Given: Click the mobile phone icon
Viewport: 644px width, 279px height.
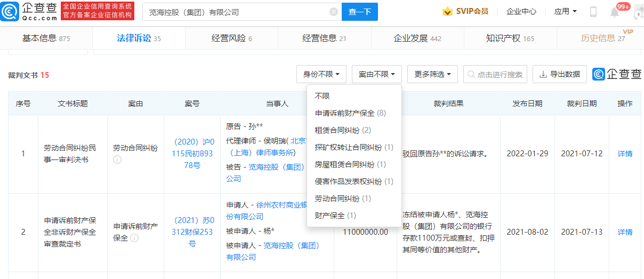Looking at the screenshot, I should [593, 12].
